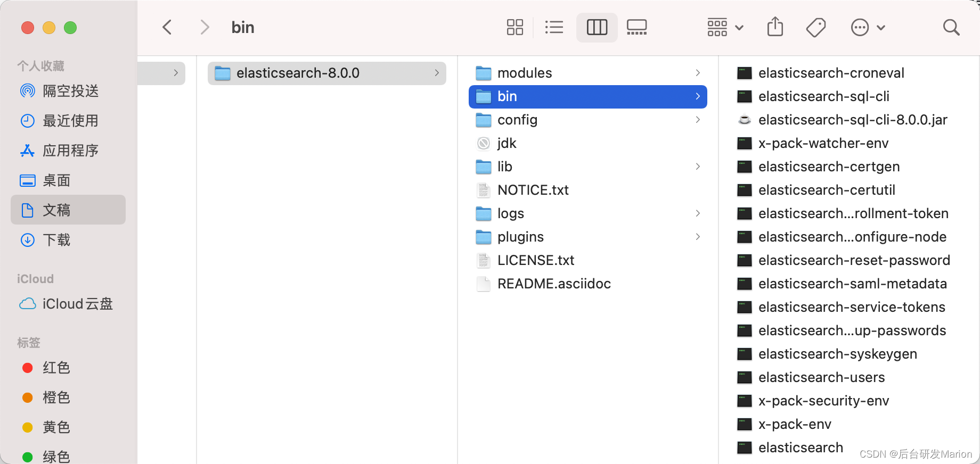The height and width of the screenshot is (464, 980).
Task: Open 下载 (Downloads) in sidebar
Action: (68, 240)
